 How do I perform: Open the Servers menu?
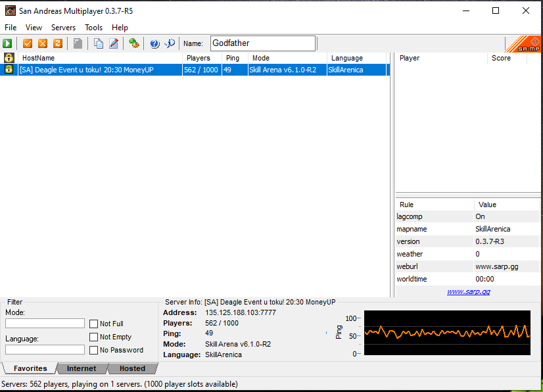(x=63, y=28)
